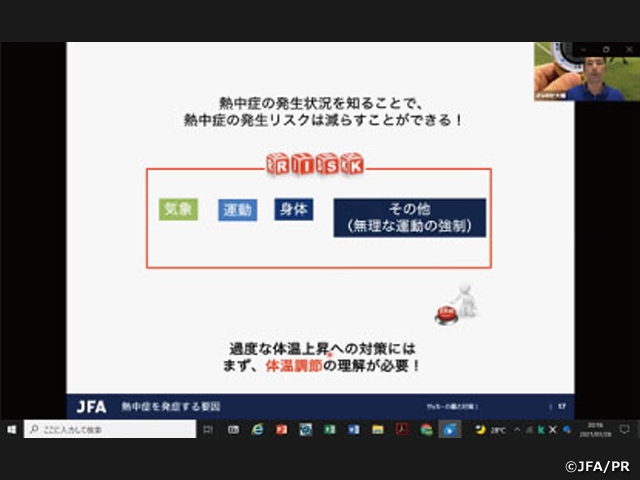Open the Word taskbar icon
Viewport: 640px width, 480px height.
[x=353, y=429]
